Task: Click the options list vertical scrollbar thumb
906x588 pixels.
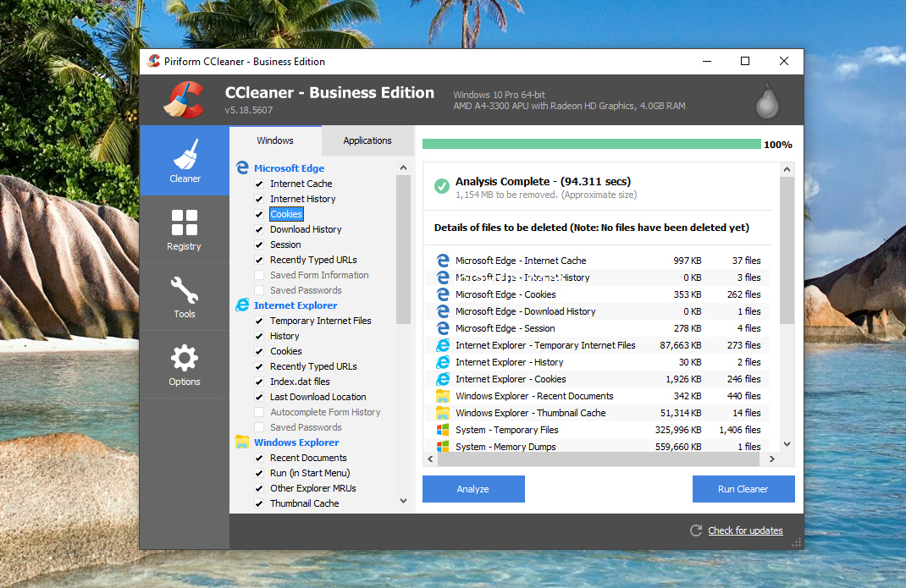Action: tap(403, 250)
